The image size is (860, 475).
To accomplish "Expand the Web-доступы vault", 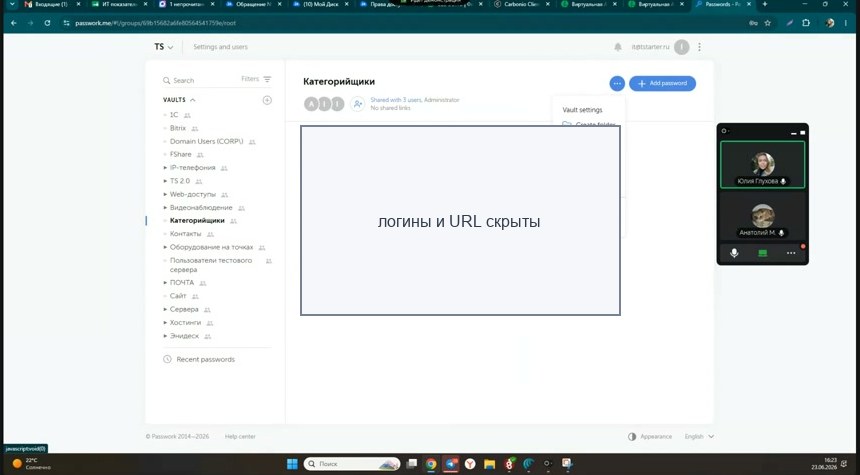I will tap(165, 194).
